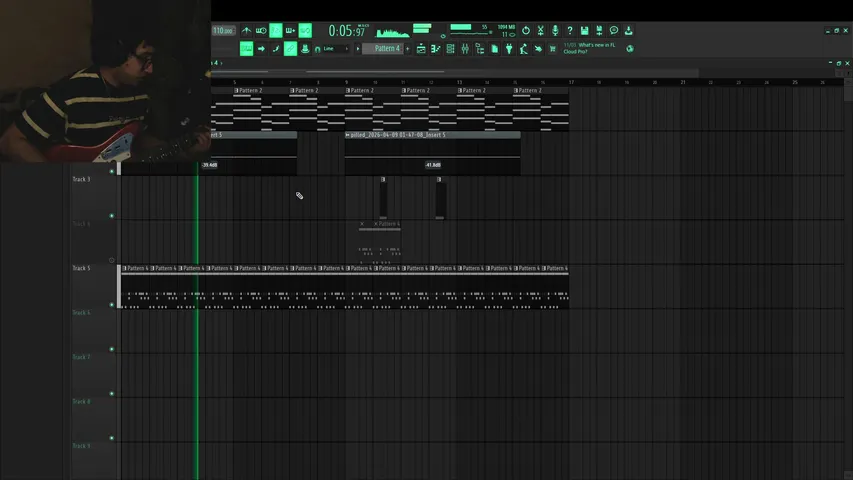Viewport: 853px width, 480px height.
Task: Click the magnet snap icon
Action: pyautogui.click(x=318, y=49)
